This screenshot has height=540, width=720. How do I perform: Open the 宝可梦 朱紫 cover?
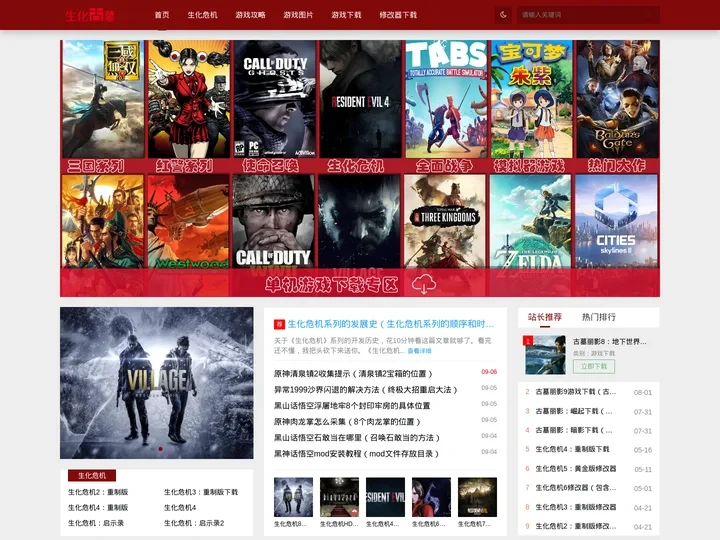[x=532, y=99]
